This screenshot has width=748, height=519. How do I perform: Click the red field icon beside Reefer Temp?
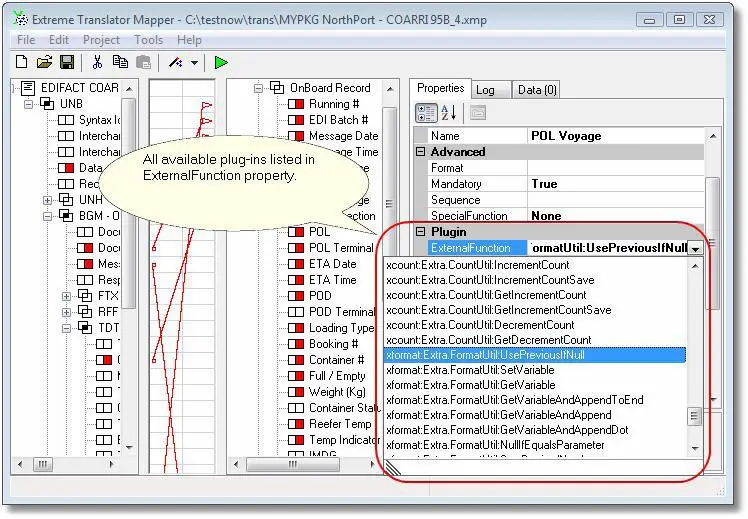(296, 424)
